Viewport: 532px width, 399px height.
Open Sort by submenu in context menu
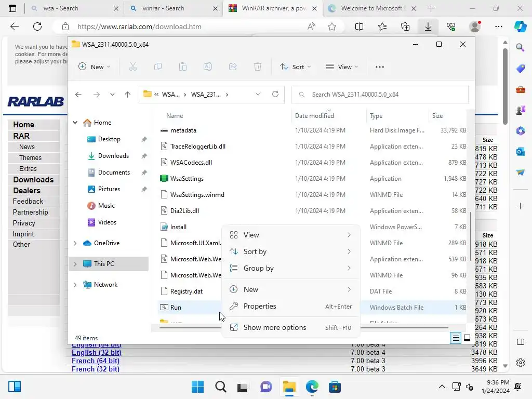click(290, 251)
